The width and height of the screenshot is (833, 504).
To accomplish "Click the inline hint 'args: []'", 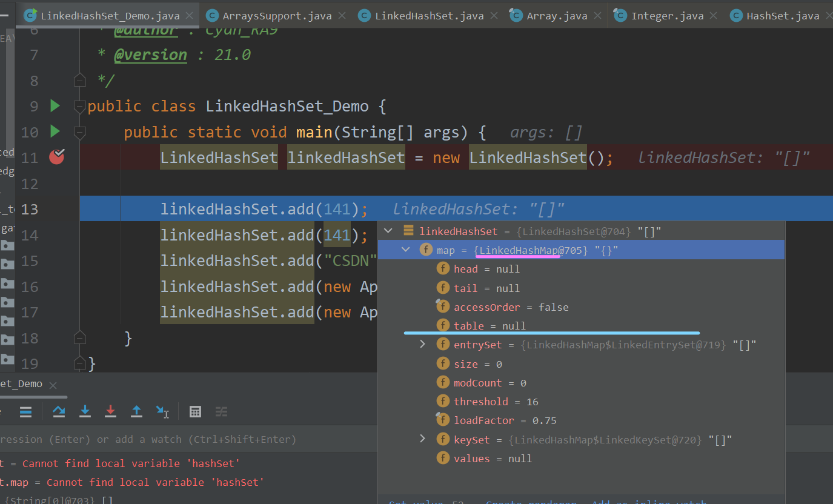I will pos(546,132).
